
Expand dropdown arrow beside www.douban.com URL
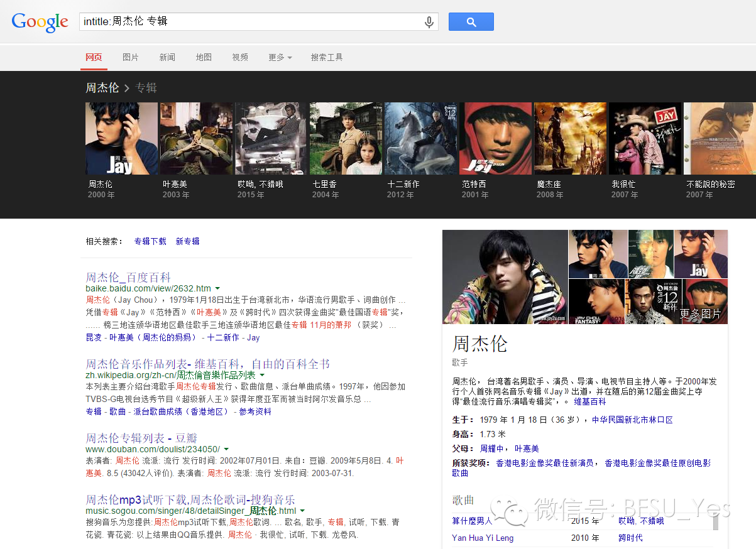pyautogui.click(x=226, y=450)
